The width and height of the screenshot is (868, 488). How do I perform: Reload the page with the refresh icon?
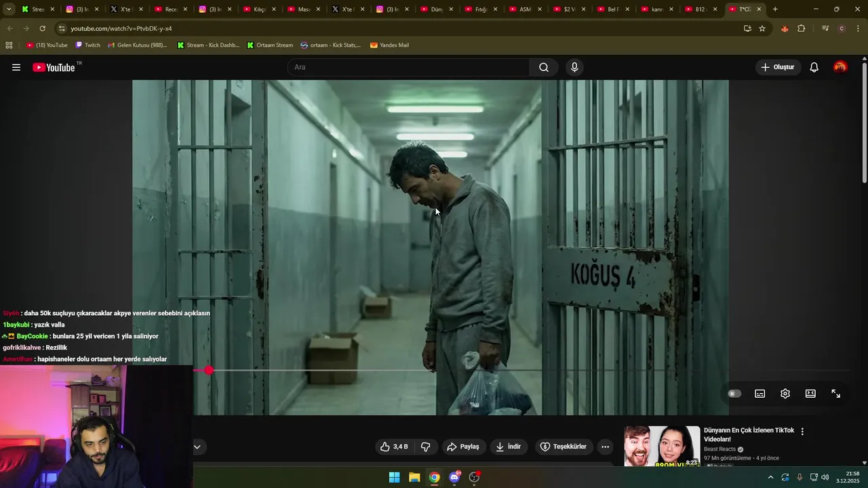tap(42, 28)
